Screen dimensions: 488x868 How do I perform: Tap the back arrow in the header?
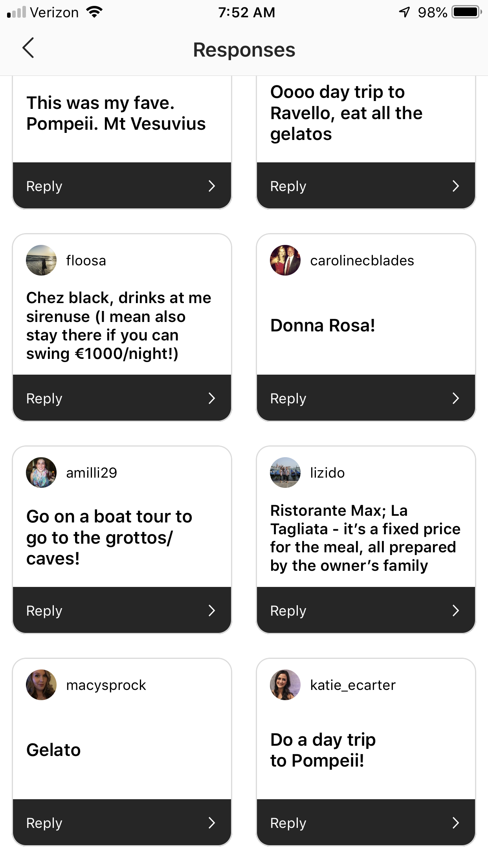point(28,48)
